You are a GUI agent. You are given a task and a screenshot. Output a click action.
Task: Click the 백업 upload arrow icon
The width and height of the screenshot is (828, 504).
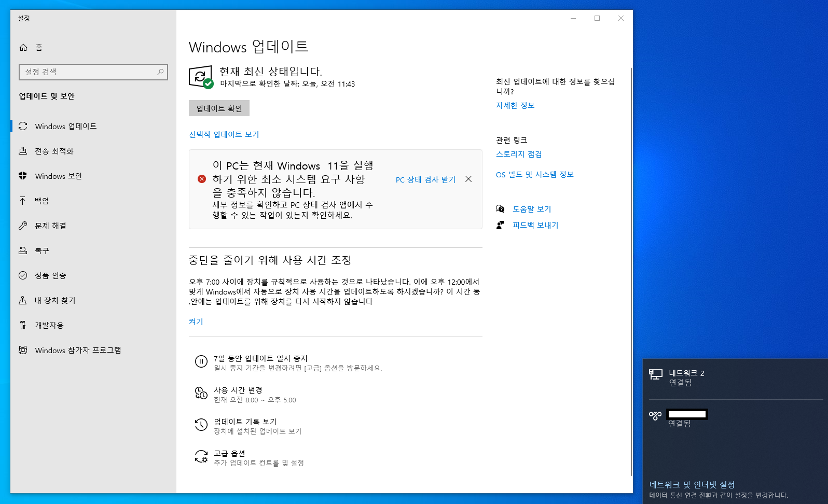click(23, 201)
